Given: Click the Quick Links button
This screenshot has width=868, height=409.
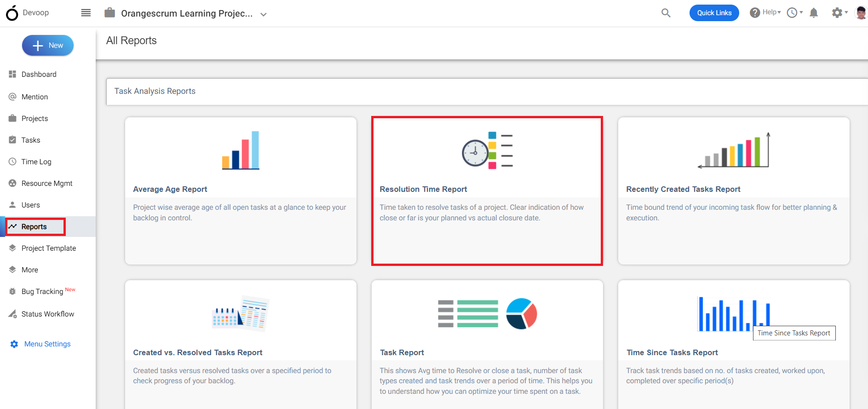Looking at the screenshot, I should 714,13.
